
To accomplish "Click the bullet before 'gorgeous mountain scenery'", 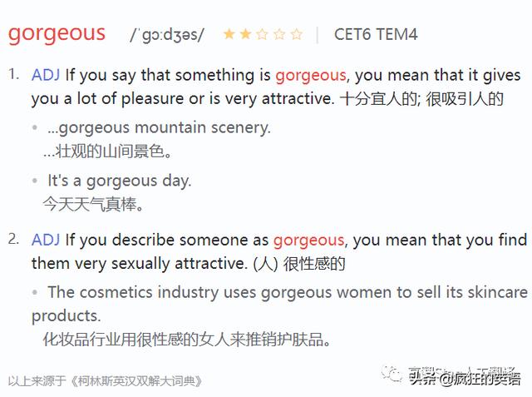I will pos(34,128).
